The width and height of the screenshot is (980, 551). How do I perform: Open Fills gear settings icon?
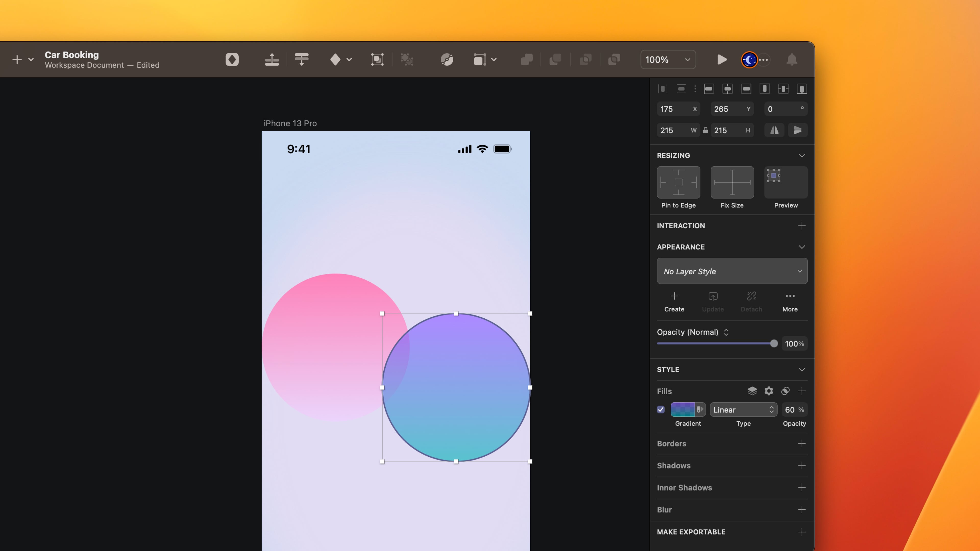(x=769, y=391)
